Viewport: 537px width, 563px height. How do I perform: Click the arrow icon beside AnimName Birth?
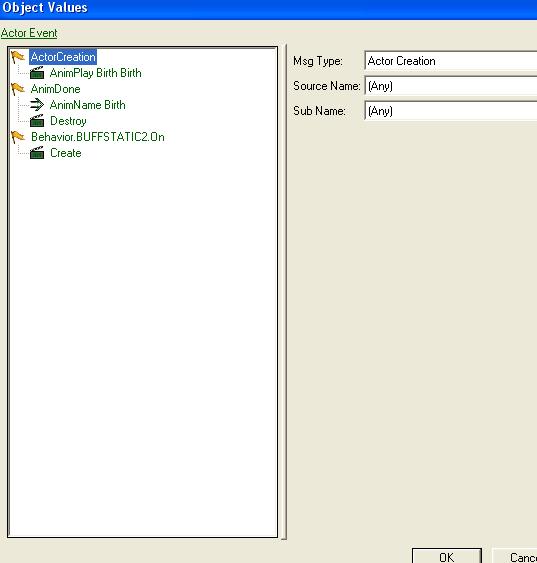click(x=37, y=105)
